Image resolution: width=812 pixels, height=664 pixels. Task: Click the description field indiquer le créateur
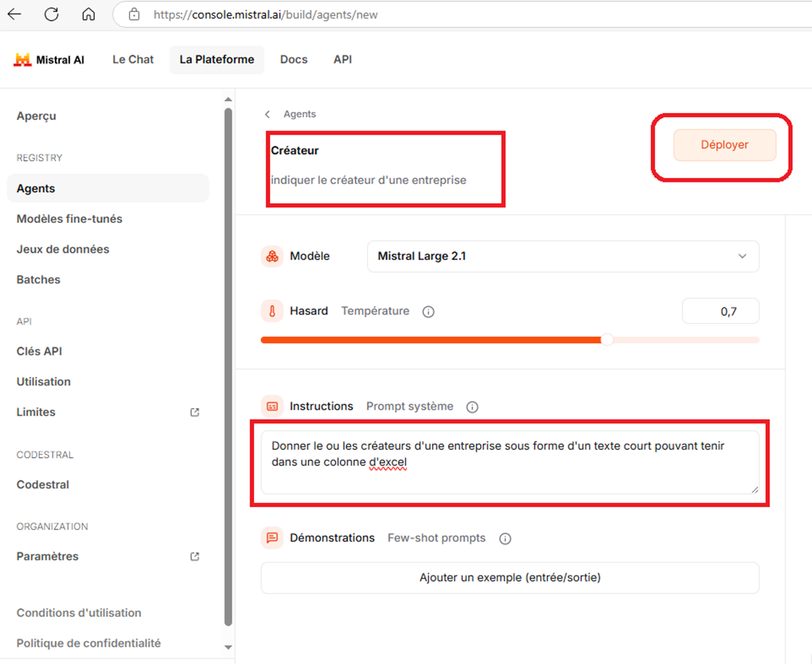point(369,180)
